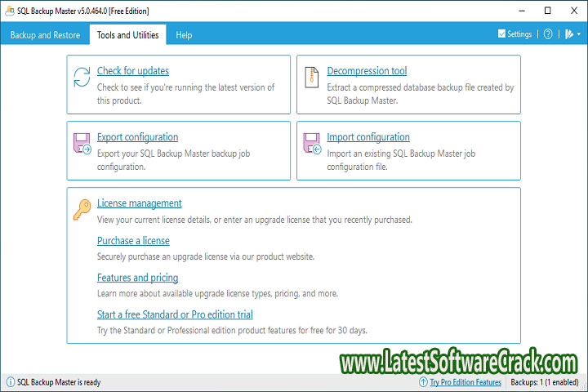Click the Export configuration link
Image resolution: width=588 pixels, height=392 pixels.
[137, 137]
